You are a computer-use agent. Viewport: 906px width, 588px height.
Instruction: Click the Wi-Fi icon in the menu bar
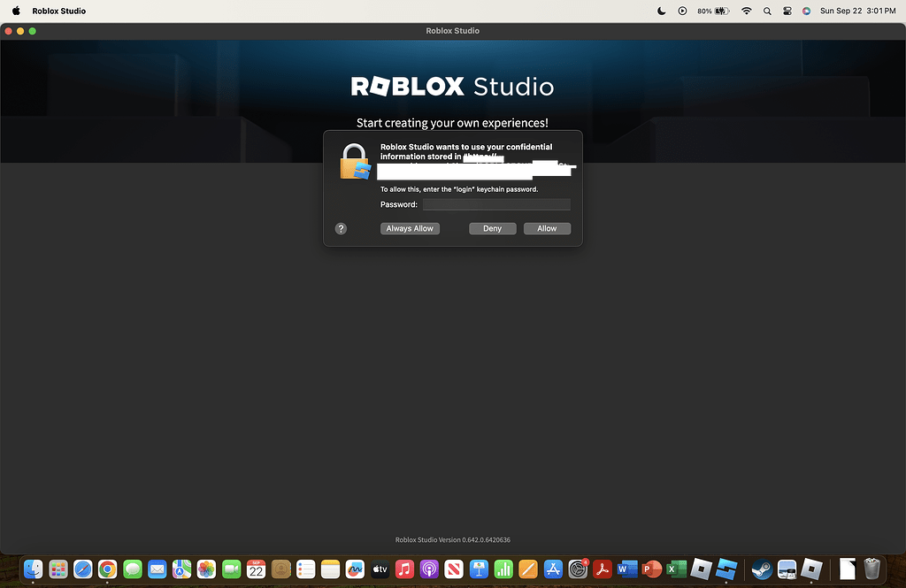(747, 11)
